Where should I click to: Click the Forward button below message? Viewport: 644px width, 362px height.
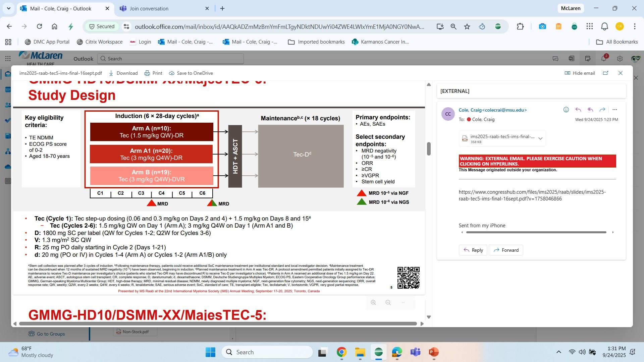506,250
